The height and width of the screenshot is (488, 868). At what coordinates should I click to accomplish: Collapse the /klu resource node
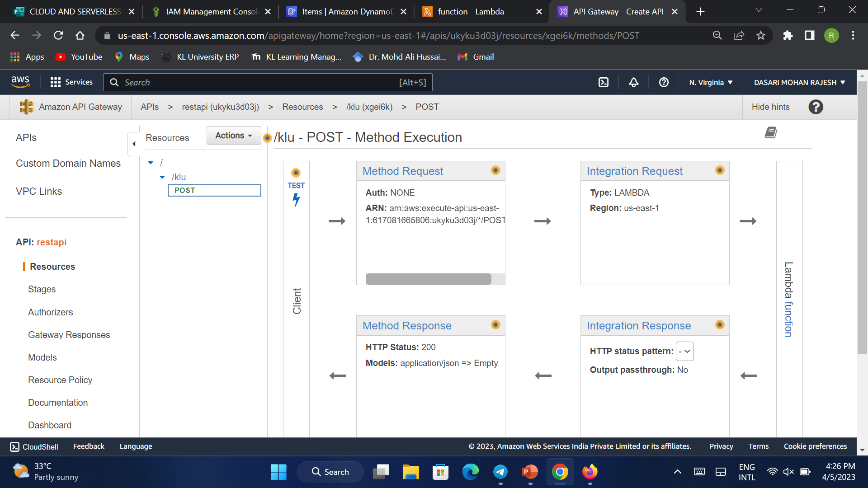(162, 177)
